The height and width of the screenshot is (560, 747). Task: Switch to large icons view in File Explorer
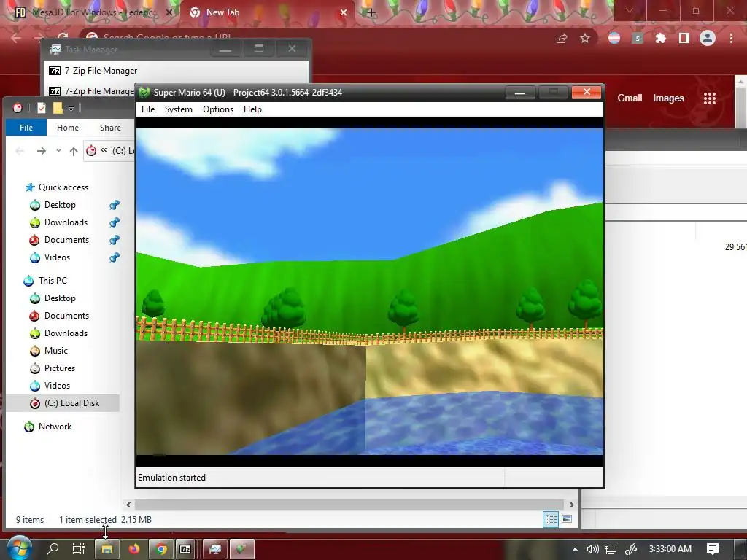click(567, 519)
